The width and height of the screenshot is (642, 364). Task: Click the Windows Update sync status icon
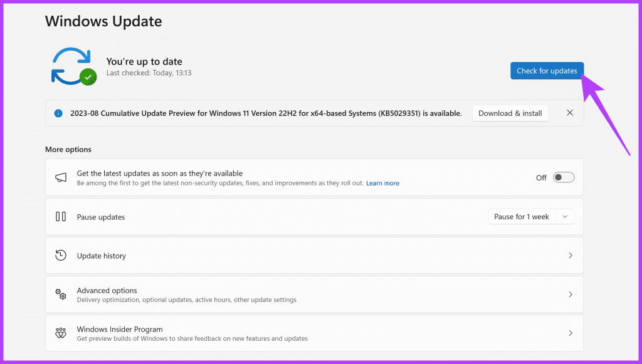pyautogui.click(x=74, y=66)
